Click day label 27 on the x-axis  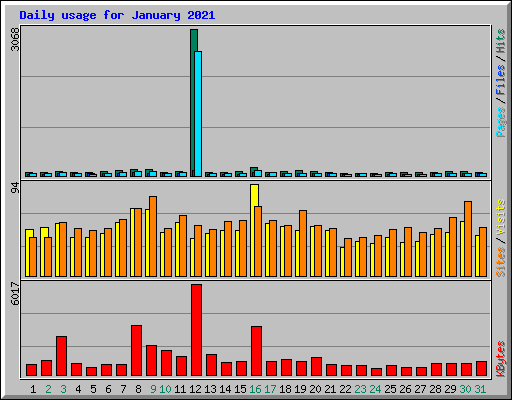420,389
